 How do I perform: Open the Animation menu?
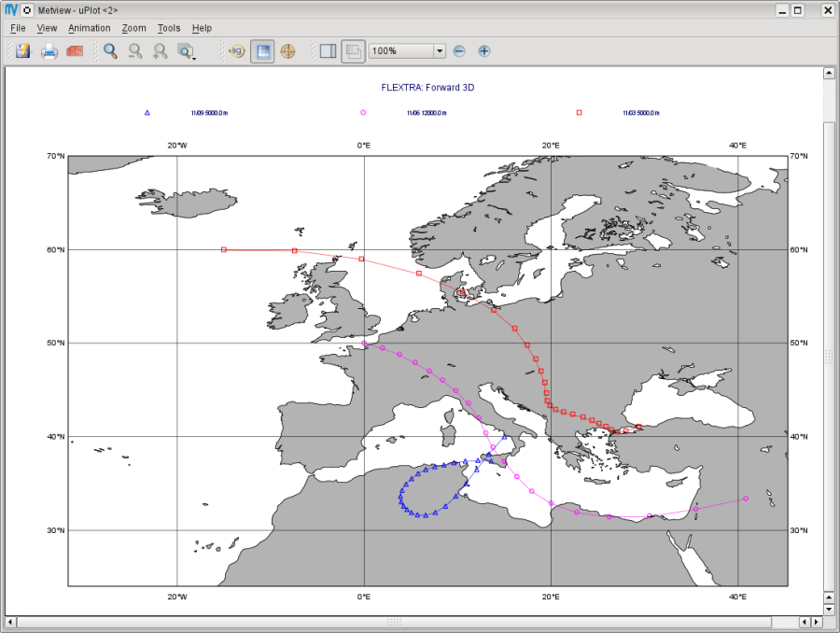[89, 28]
